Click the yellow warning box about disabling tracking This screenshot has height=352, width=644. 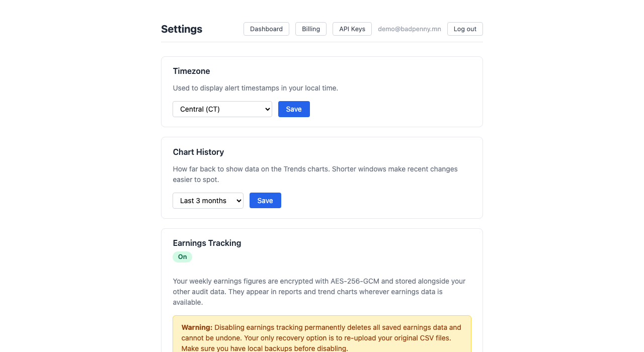click(322, 334)
